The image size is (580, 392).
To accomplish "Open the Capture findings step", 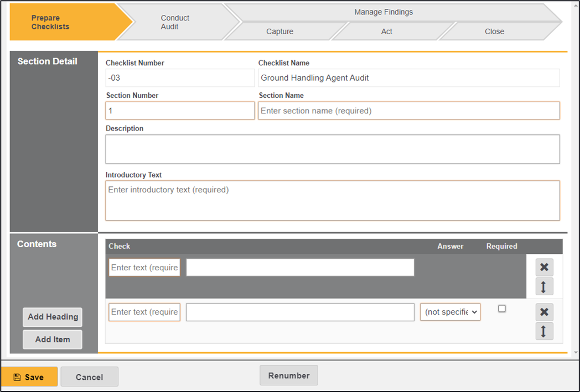I will pos(279,32).
